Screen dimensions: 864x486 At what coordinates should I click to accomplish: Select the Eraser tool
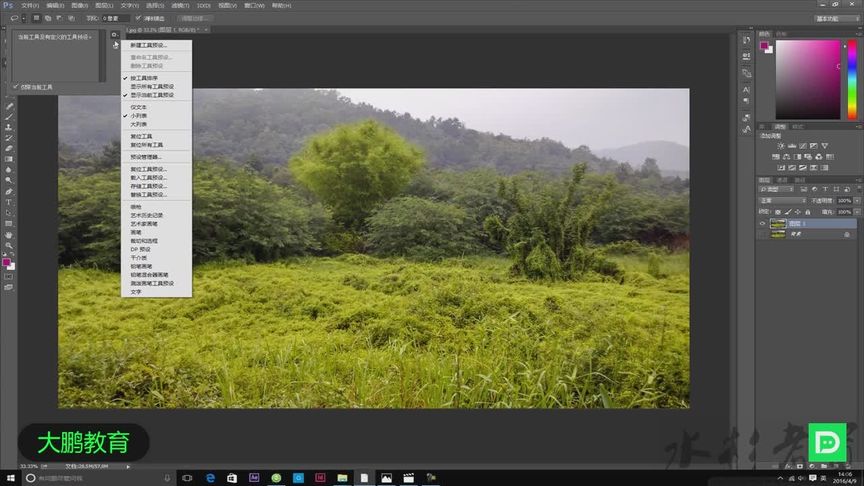(9, 149)
